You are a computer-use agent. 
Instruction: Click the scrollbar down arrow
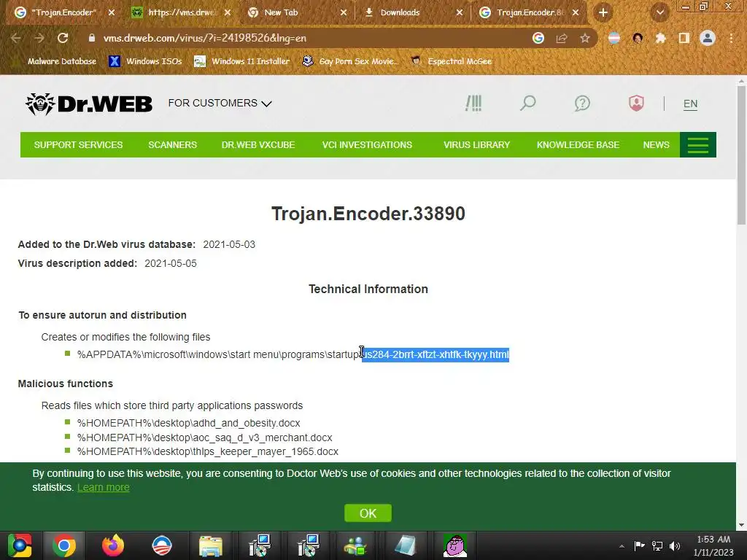pyautogui.click(x=741, y=525)
